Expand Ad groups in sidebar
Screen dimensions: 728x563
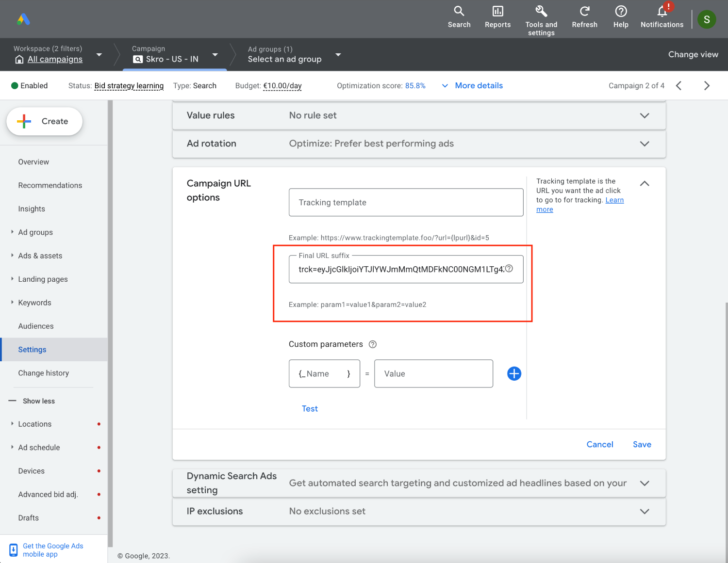coord(12,232)
